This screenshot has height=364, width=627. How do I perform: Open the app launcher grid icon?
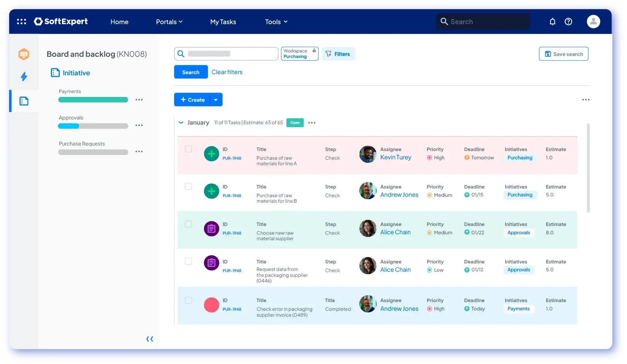point(21,22)
